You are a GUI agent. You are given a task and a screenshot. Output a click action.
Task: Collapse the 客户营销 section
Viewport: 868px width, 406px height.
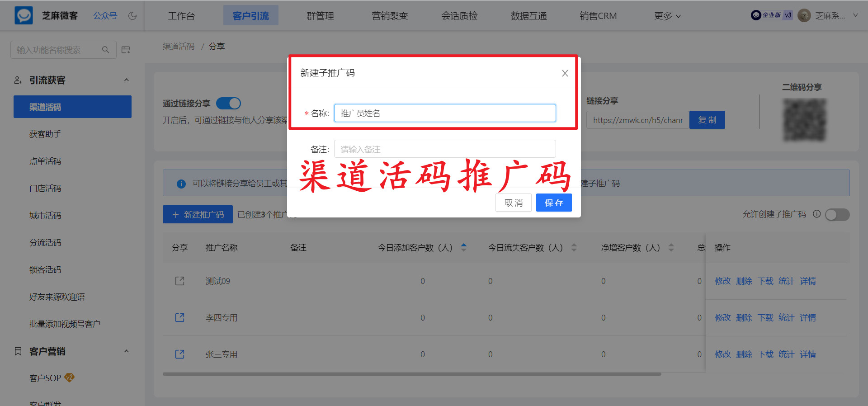click(127, 351)
